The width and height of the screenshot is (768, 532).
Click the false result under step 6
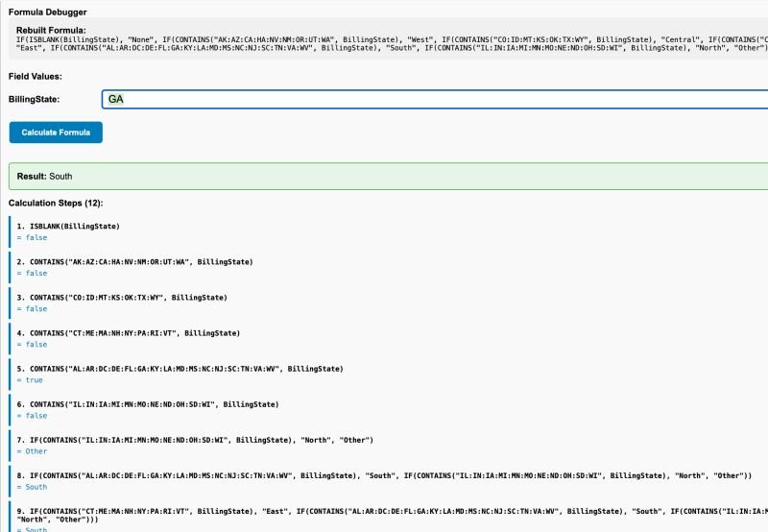coord(33,416)
